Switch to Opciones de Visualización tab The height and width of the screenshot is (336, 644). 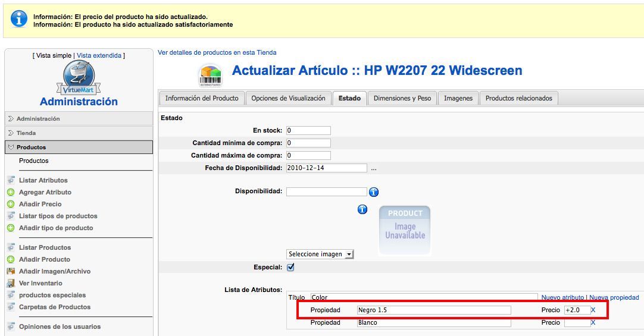pyautogui.click(x=288, y=99)
